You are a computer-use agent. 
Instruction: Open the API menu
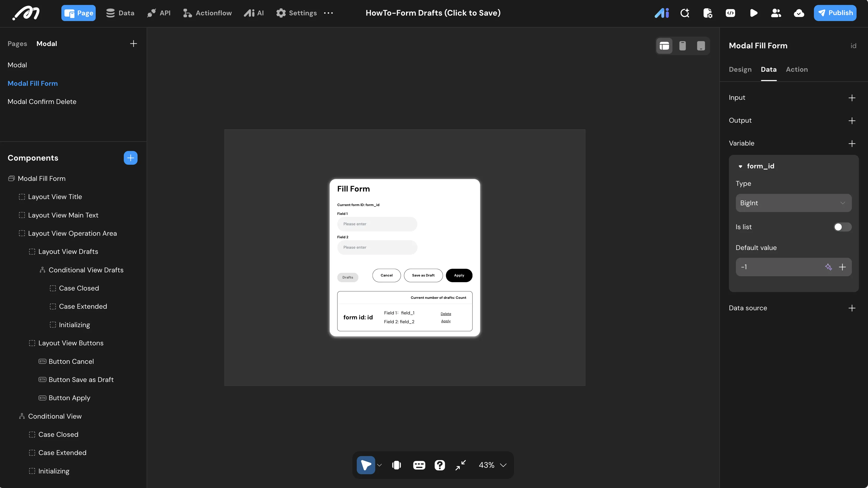pyautogui.click(x=159, y=13)
